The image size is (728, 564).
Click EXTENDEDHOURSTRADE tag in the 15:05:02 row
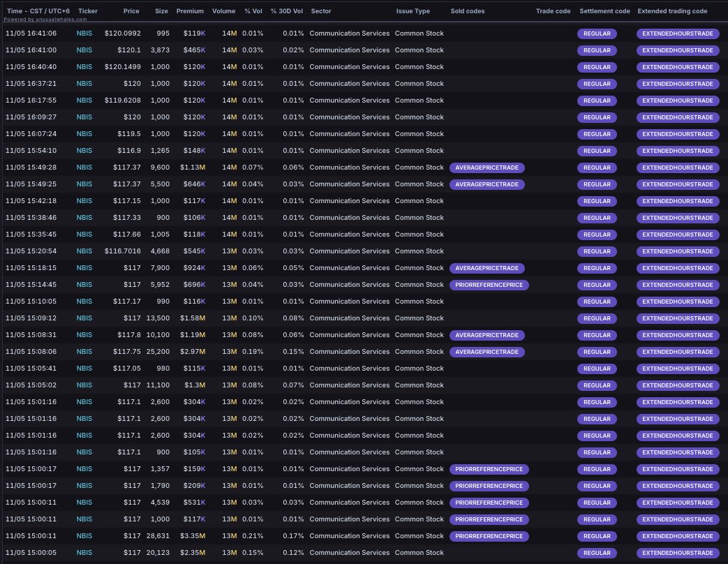(x=678, y=385)
